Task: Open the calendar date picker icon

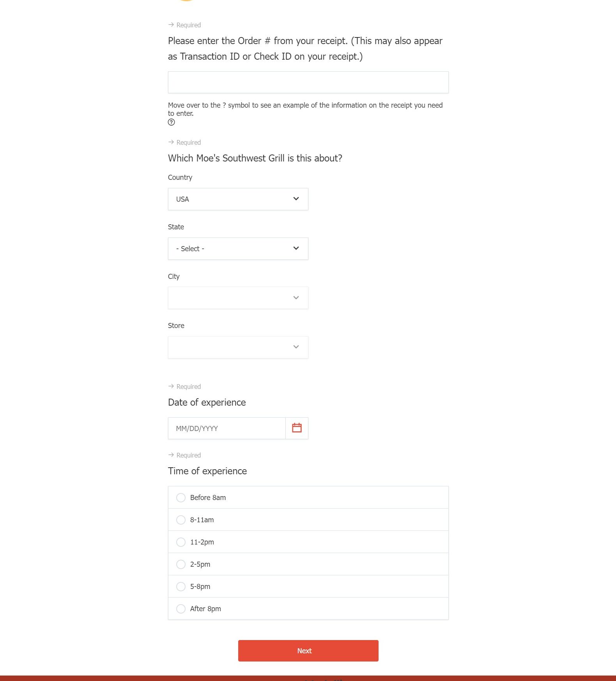Action: pos(297,428)
